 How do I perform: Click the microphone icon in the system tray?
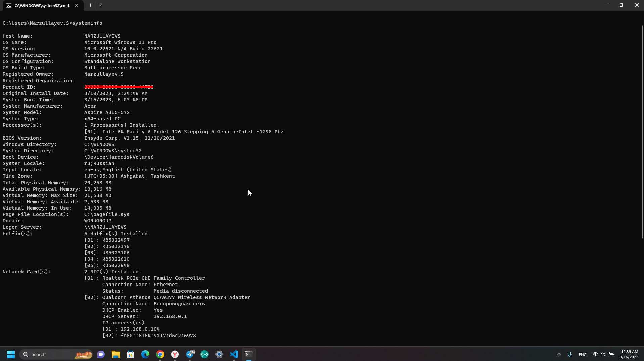(569, 354)
